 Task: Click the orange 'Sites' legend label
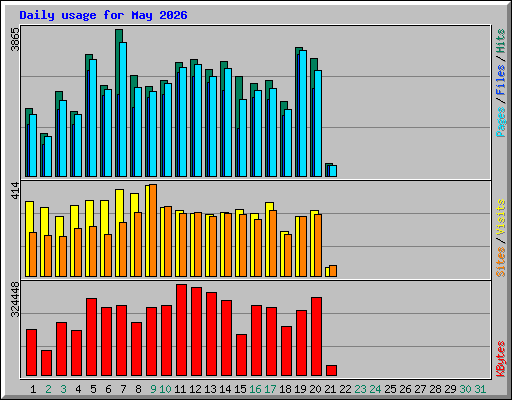(x=500, y=262)
